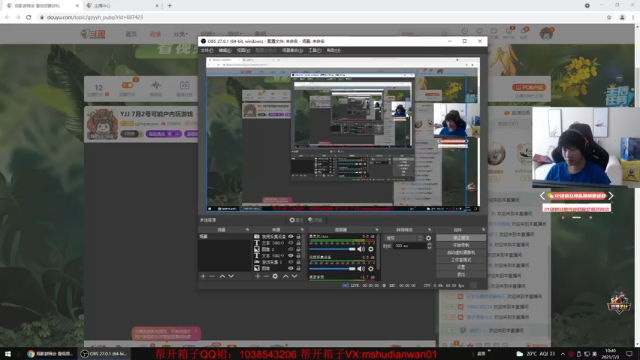Switch to second Chrome tab 主播中心
This screenshot has width=640, height=360.
[x=121, y=6]
